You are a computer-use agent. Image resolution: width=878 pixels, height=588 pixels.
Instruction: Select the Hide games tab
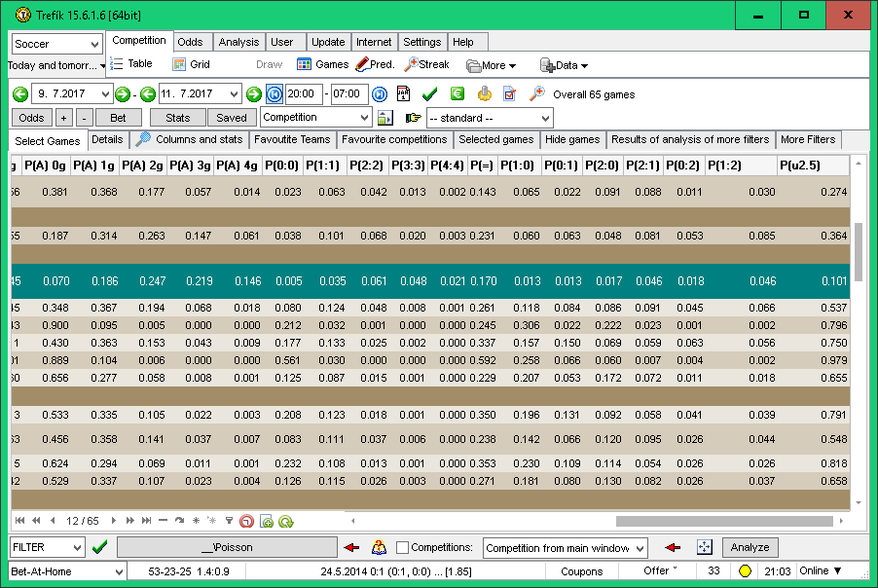coord(572,140)
